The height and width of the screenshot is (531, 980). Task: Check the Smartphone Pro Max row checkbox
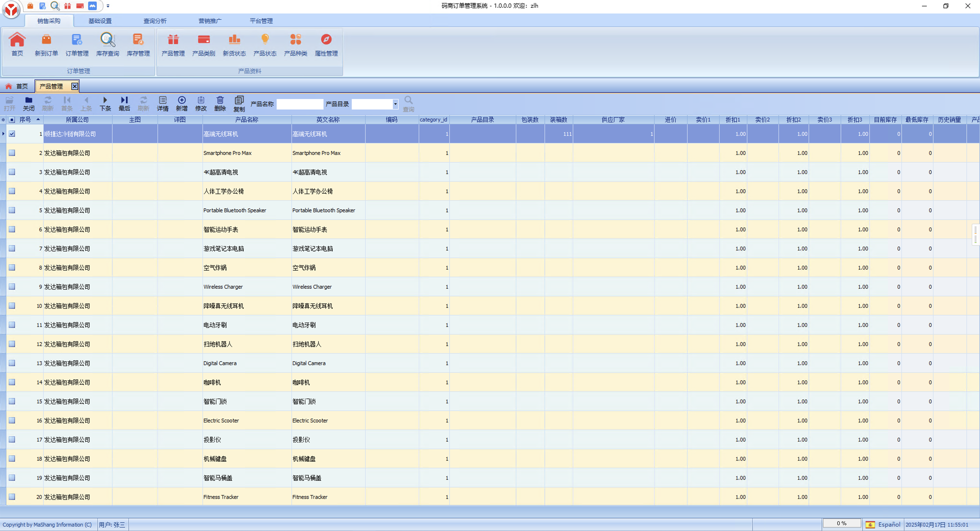tap(12, 153)
